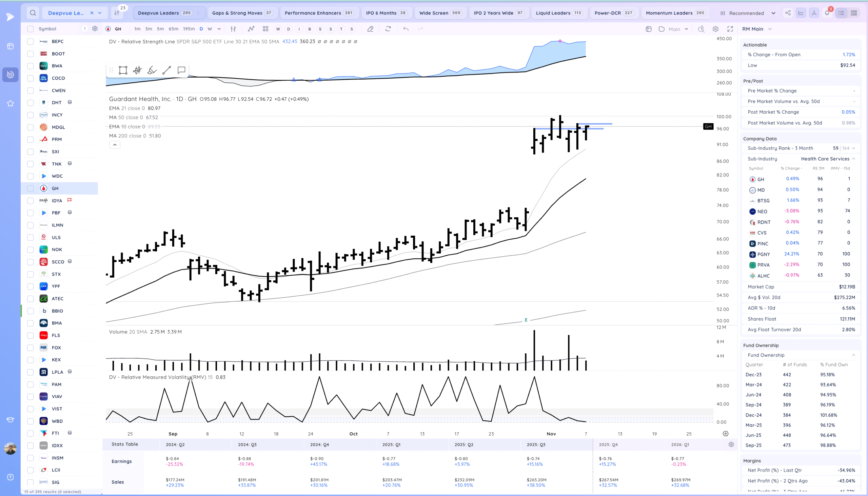The height and width of the screenshot is (496, 868).
Task: Switch timeframe to 65m
Action: 173,29
